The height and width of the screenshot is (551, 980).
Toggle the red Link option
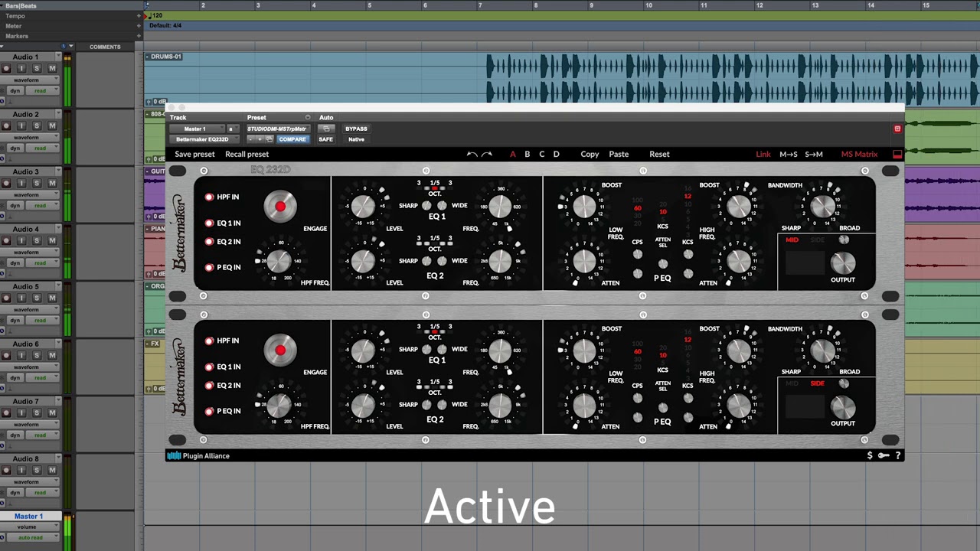pos(763,154)
